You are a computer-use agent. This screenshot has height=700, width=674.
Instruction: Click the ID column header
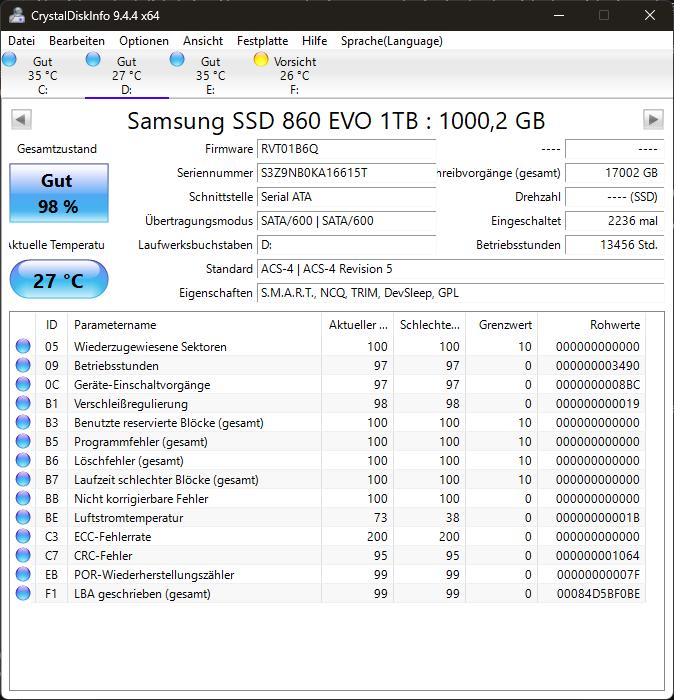(x=51, y=325)
